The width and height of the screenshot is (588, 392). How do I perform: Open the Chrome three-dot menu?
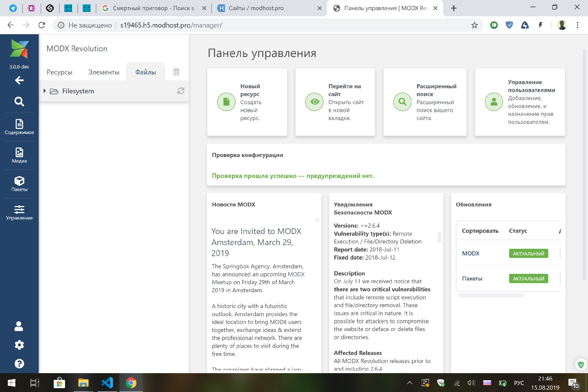[x=577, y=25]
